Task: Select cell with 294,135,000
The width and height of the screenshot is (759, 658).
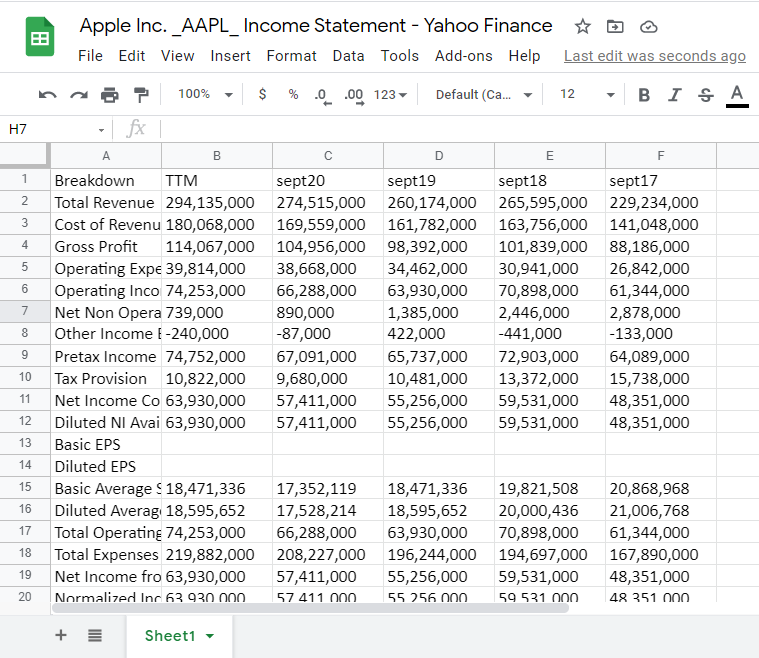Action: click(217, 202)
